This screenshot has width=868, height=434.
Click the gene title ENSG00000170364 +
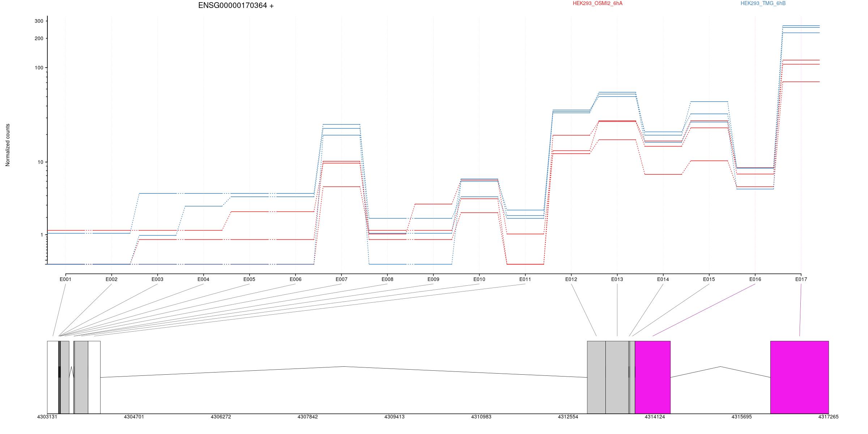pos(236,5)
